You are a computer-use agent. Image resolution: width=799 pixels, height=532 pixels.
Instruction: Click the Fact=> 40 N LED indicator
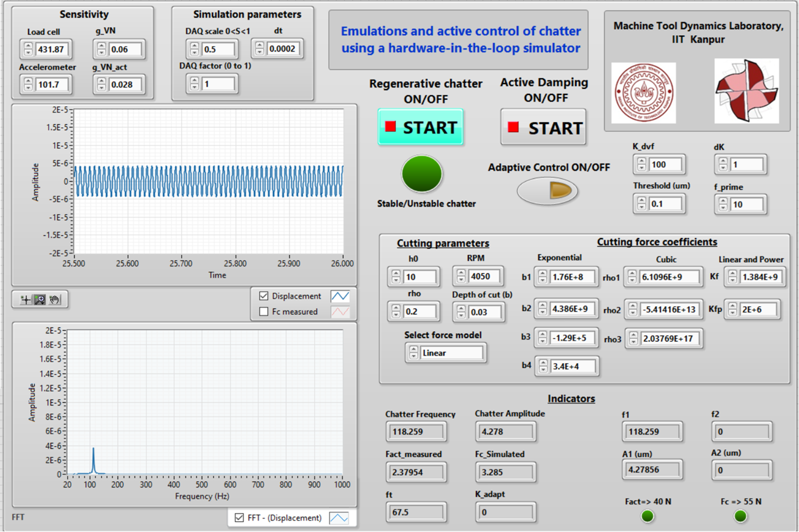pyautogui.click(x=646, y=516)
